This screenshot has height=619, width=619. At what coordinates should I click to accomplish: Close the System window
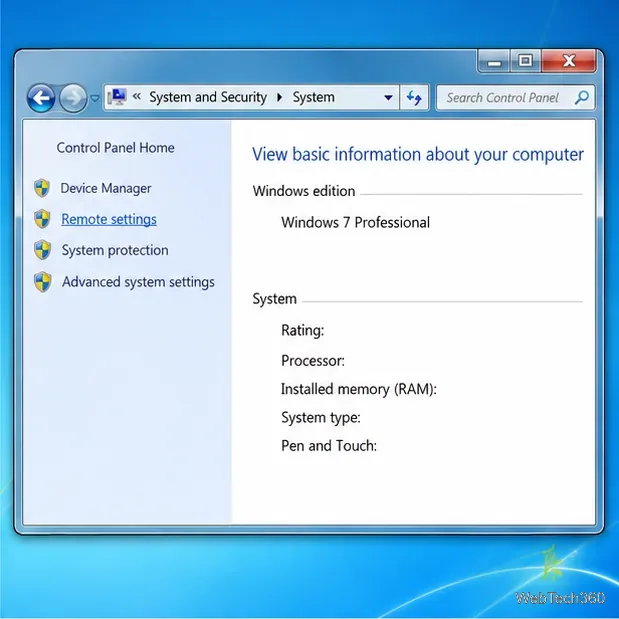pyautogui.click(x=569, y=61)
